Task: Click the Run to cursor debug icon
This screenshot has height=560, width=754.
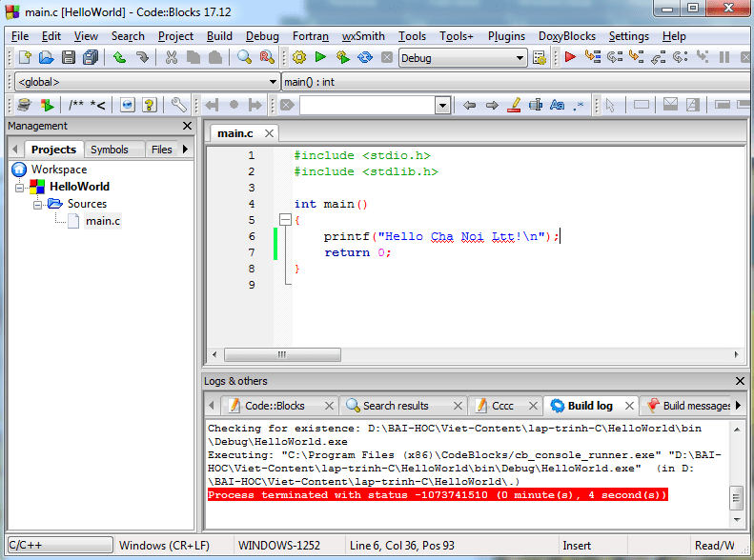Action: click(x=593, y=57)
